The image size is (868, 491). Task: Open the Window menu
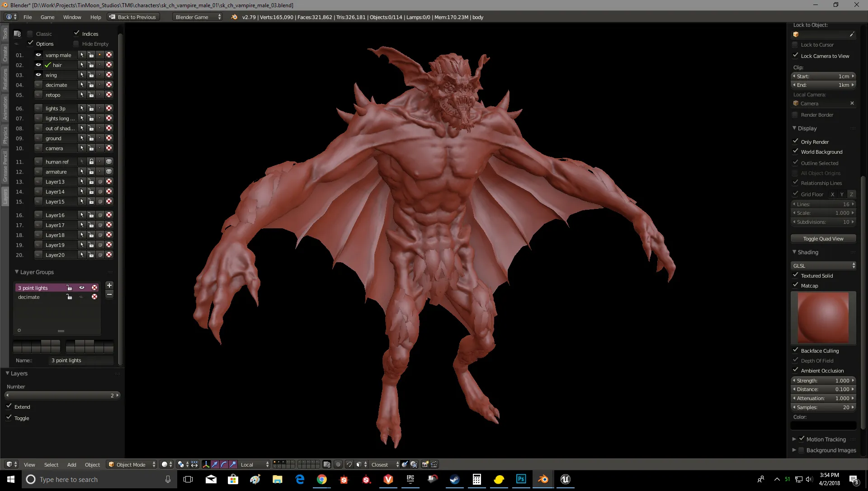point(72,17)
